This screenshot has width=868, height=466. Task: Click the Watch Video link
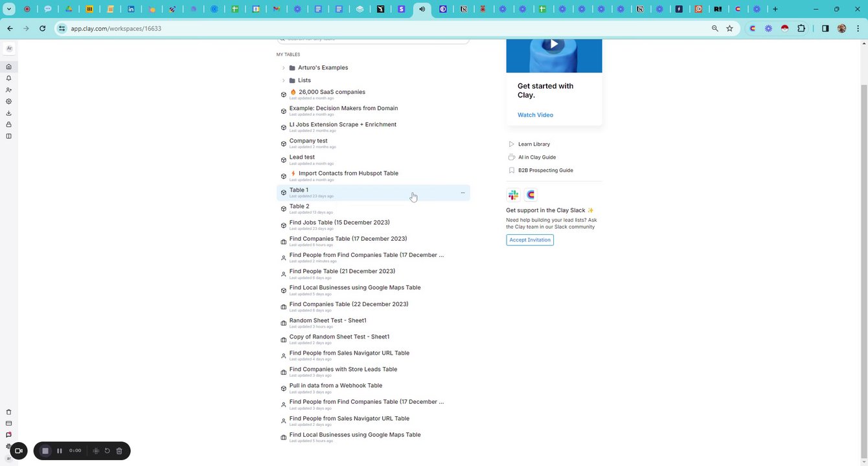[x=535, y=115]
